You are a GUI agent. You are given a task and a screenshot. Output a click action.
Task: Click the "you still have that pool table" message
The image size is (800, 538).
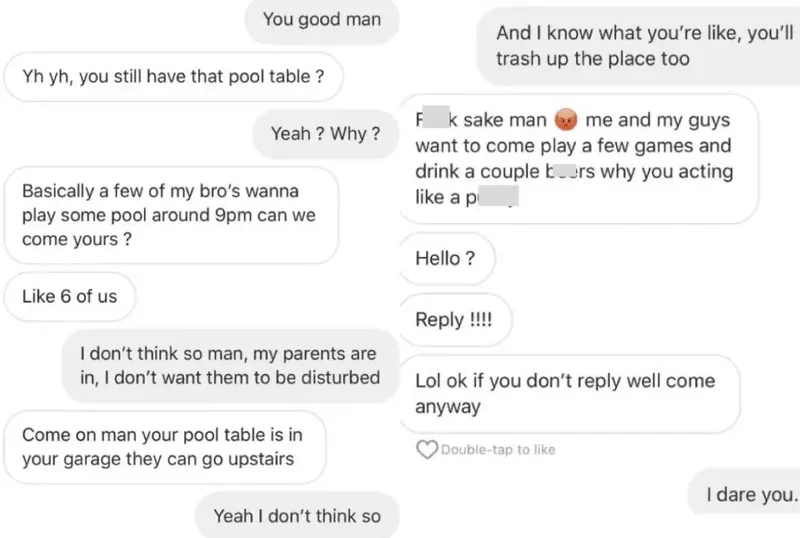(x=173, y=78)
